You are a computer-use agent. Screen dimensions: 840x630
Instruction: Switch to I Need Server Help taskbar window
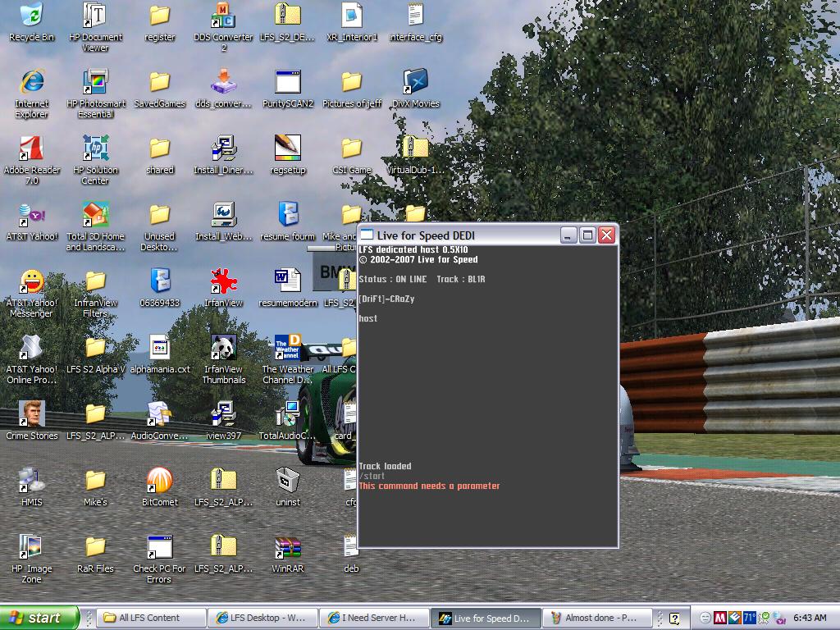(374, 618)
